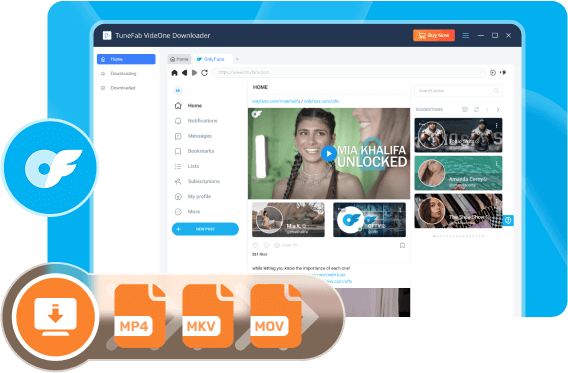Viewport: 568px width, 373px height.
Task: Click the orange Buy Now button
Action: (x=434, y=35)
